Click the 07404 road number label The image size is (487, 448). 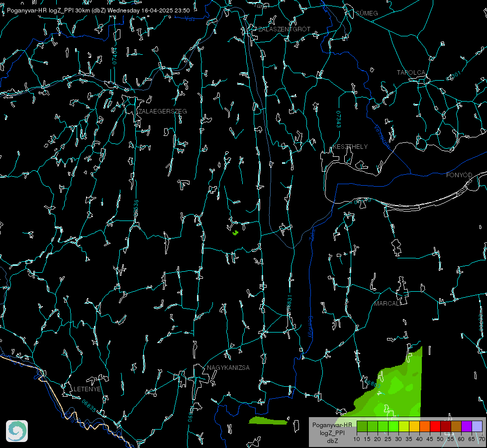tap(114, 56)
